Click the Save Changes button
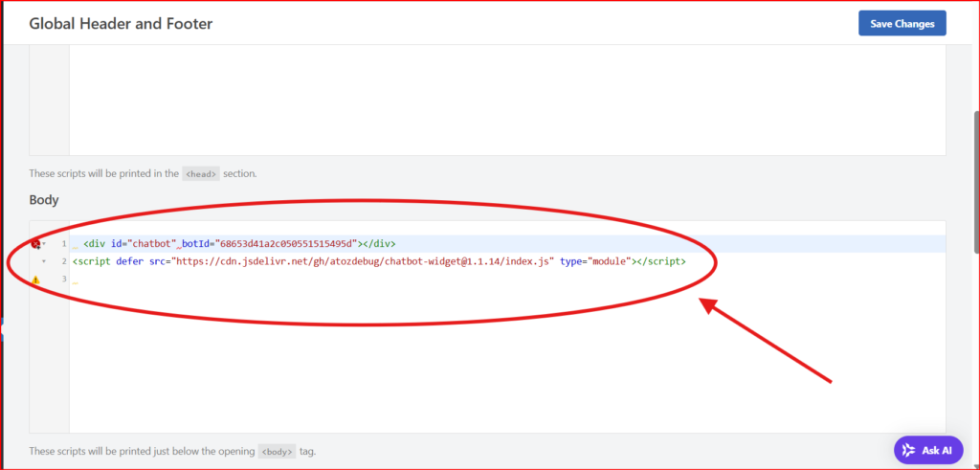Viewport: 980px width, 470px height. [902, 24]
